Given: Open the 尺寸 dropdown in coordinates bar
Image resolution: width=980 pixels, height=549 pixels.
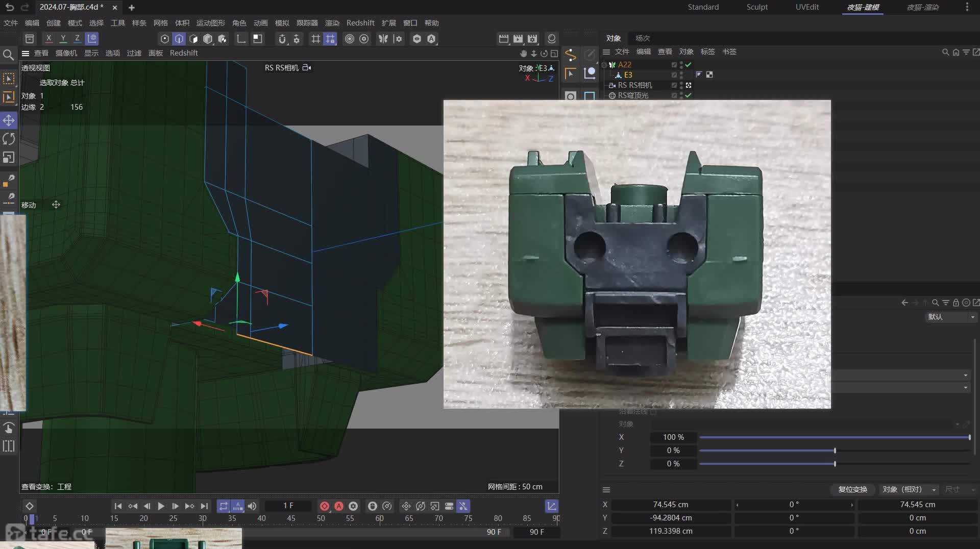Looking at the screenshot, I should pyautogui.click(x=960, y=489).
